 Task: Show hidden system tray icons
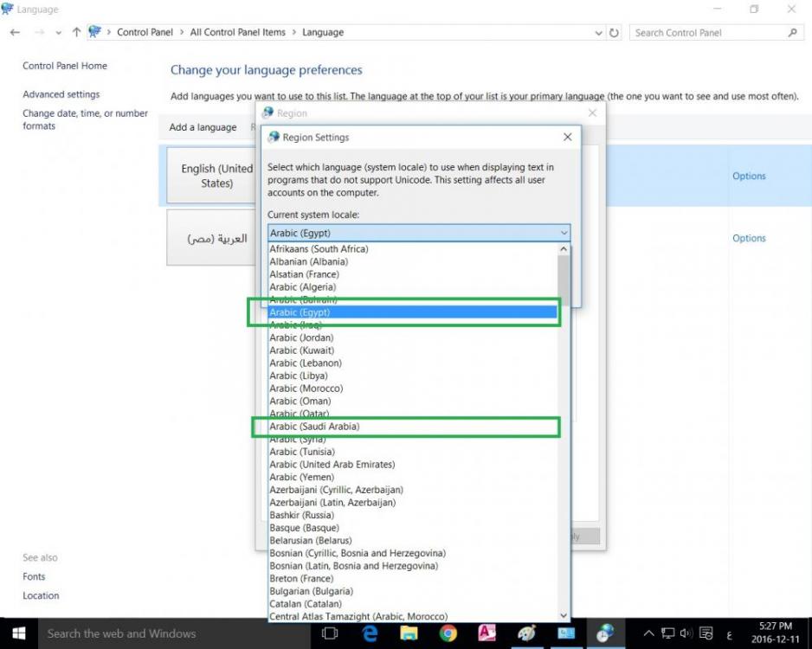point(648,633)
